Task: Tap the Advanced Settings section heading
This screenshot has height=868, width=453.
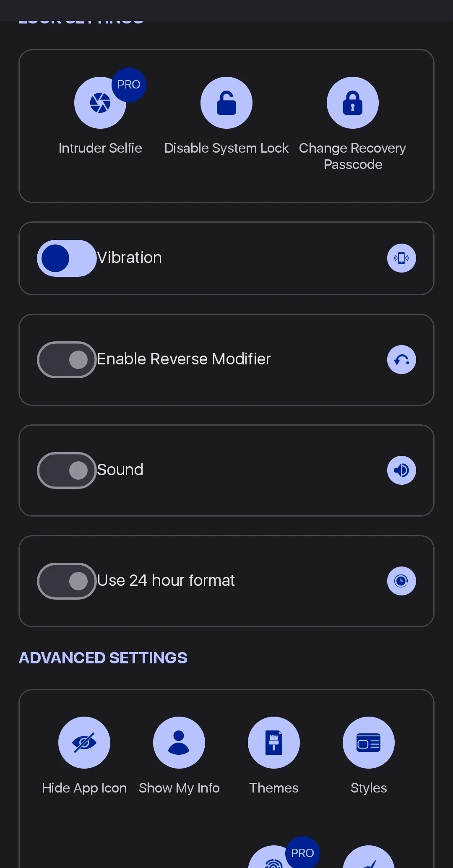Action: click(103, 658)
